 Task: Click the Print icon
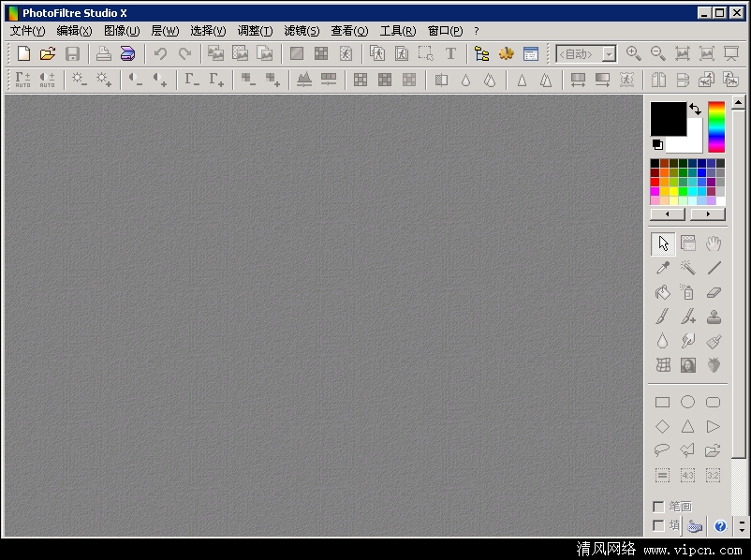[x=103, y=53]
